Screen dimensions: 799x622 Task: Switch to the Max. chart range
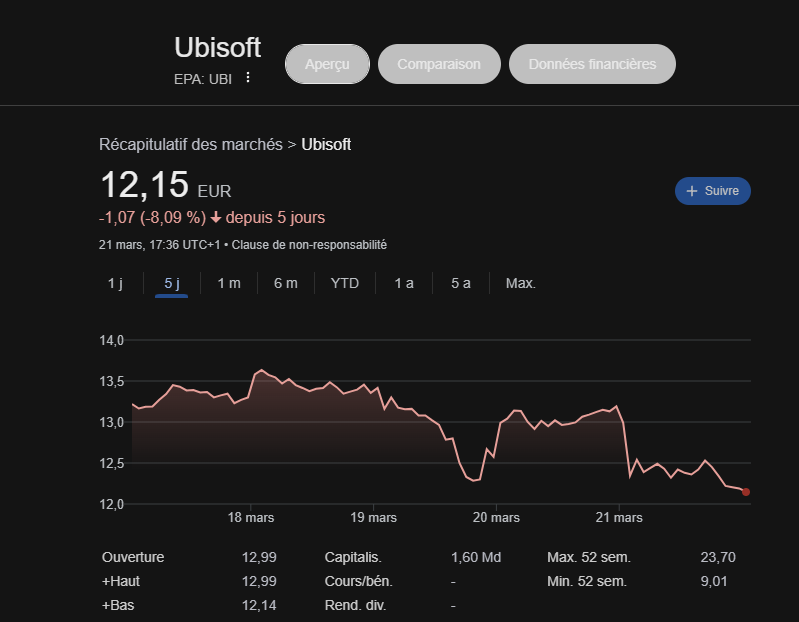(x=521, y=283)
